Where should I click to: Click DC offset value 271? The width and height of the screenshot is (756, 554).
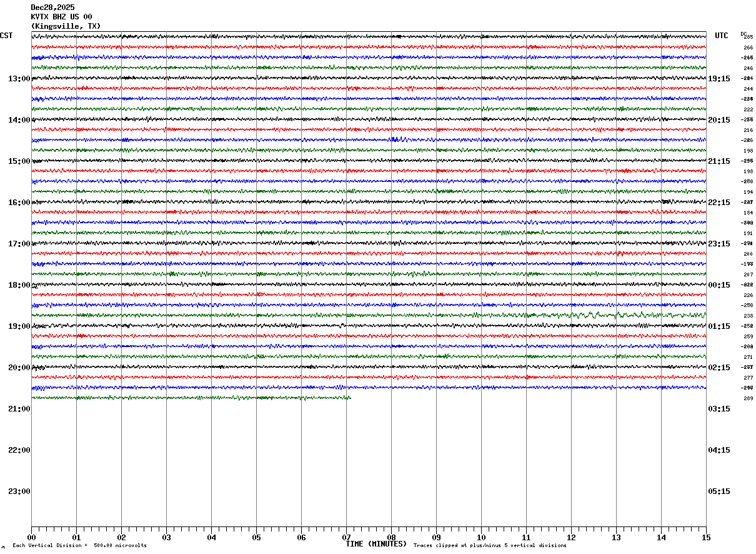click(x=748, y=357)
